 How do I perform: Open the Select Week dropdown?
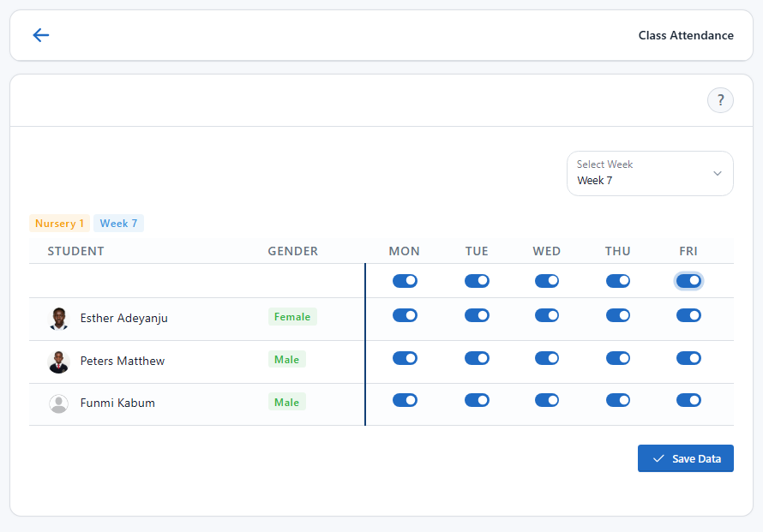649,173
